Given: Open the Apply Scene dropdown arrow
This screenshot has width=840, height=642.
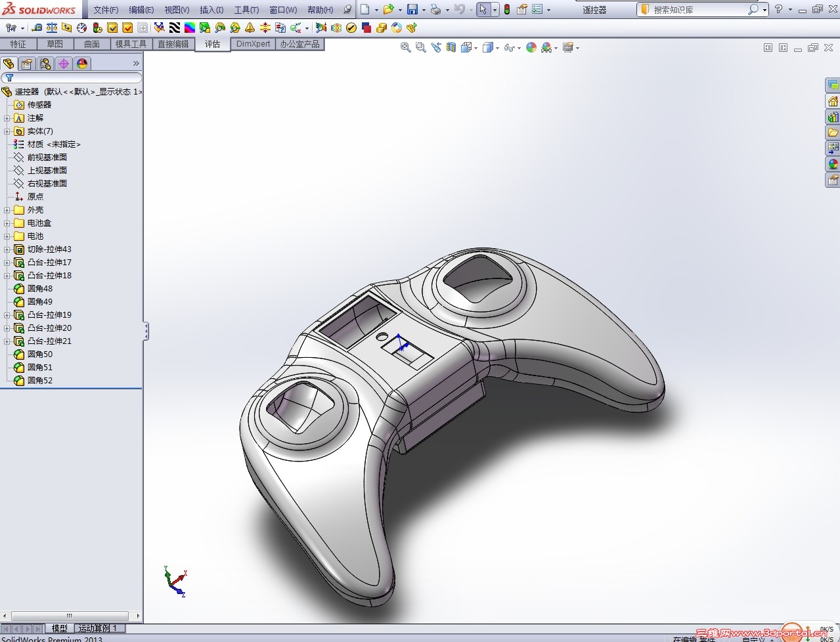Looking at the screenshot, I should pos(556,48).
